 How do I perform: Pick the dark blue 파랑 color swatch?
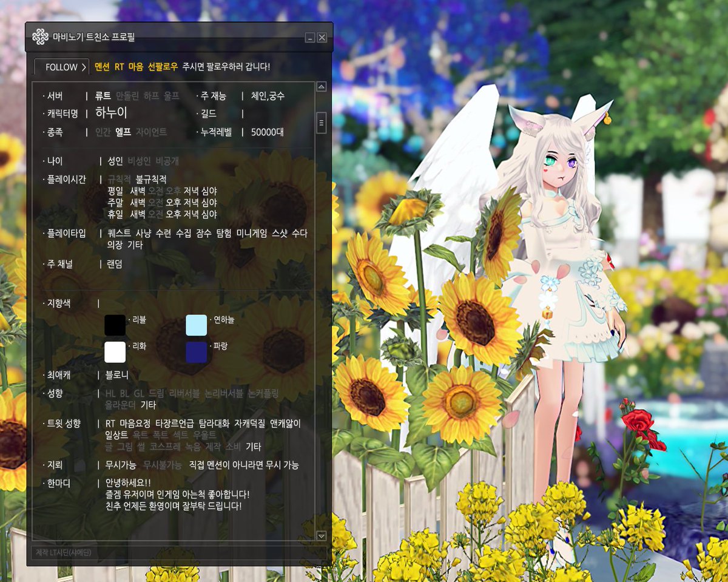pos(197,352)
